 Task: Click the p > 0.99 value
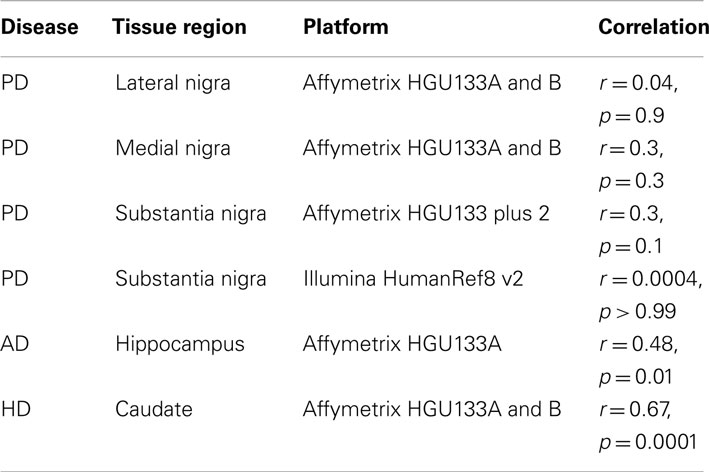click(638, 312)
